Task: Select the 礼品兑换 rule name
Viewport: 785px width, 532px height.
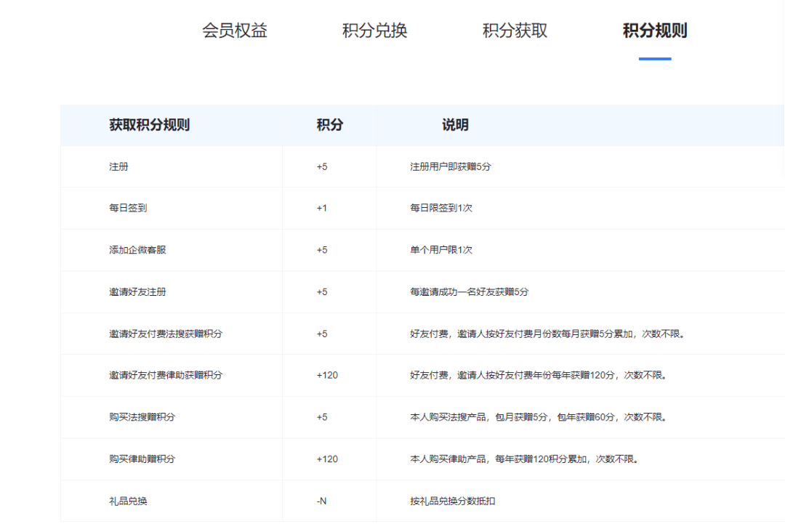Action: click(x=128, y=501)
